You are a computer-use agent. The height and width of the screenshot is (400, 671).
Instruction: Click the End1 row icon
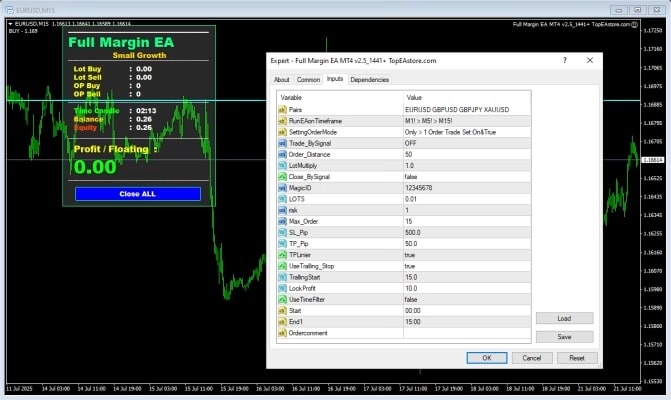coord(282,322)
